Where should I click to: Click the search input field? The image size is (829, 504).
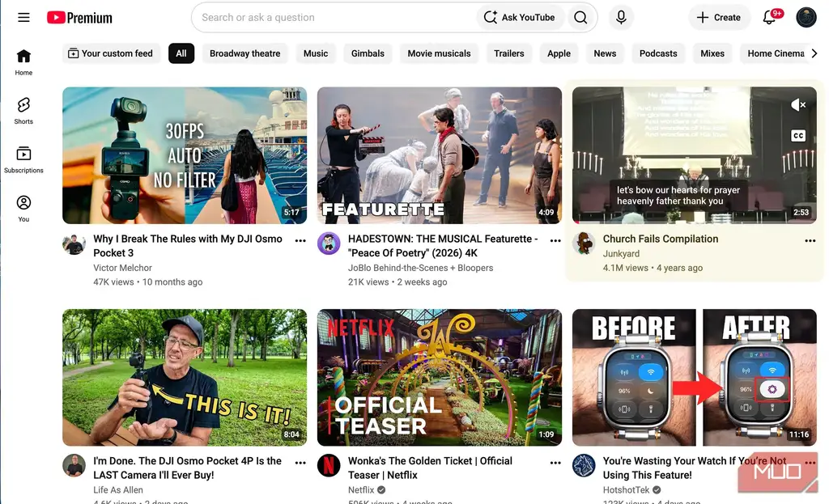336,18
